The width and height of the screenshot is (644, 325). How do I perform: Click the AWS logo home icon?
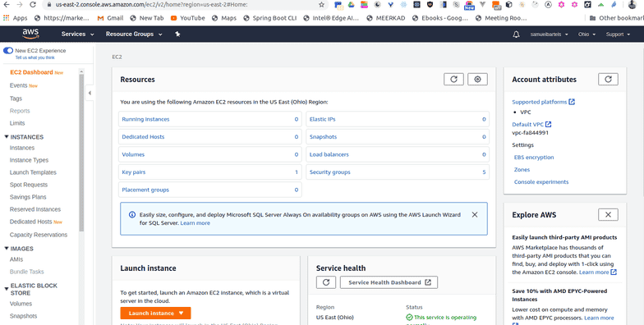[x=31, y=34]
